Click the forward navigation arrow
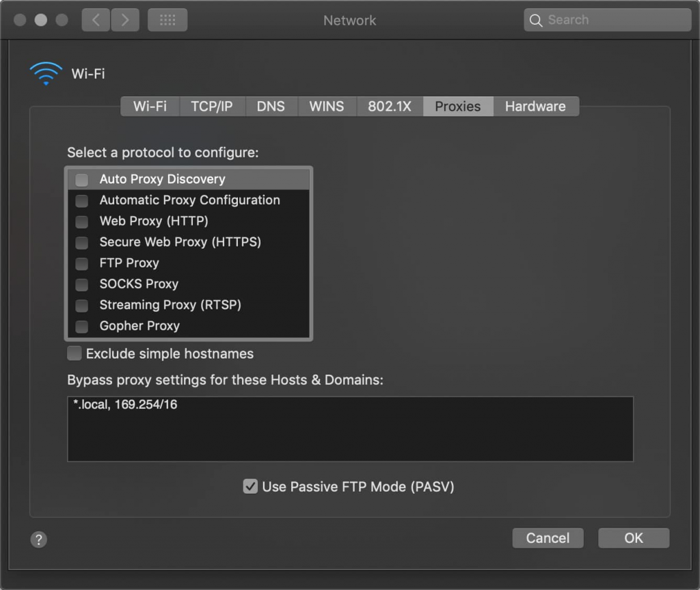The height and width of the screenshot is (590, 700). pos(125,20)
